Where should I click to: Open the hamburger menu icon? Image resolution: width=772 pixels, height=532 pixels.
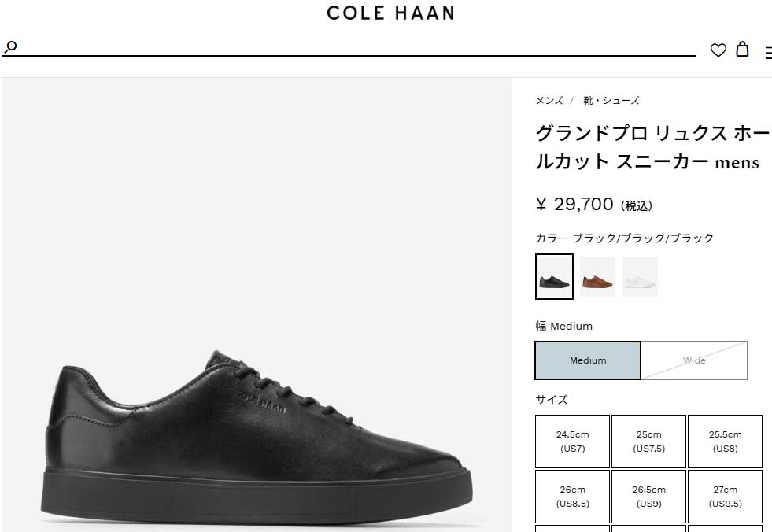768,53
